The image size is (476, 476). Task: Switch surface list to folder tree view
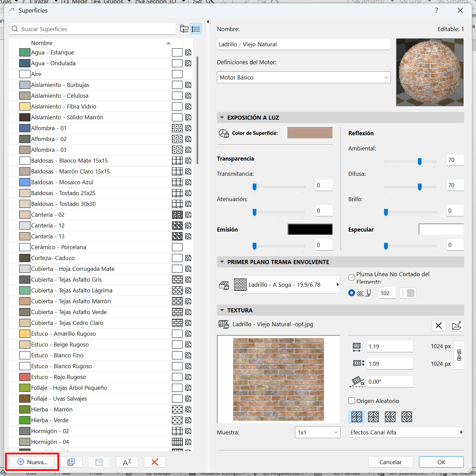click(184, 29)
